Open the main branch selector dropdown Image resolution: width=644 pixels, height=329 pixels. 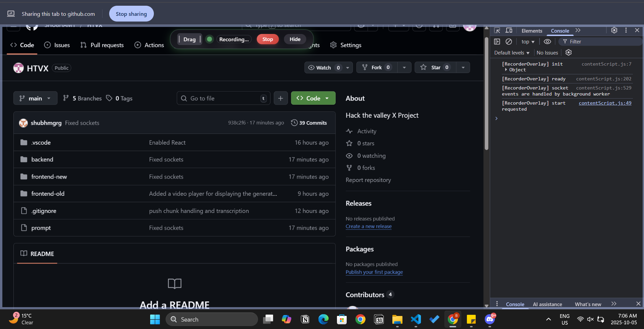pyautogui.click(x=35, y=98)
